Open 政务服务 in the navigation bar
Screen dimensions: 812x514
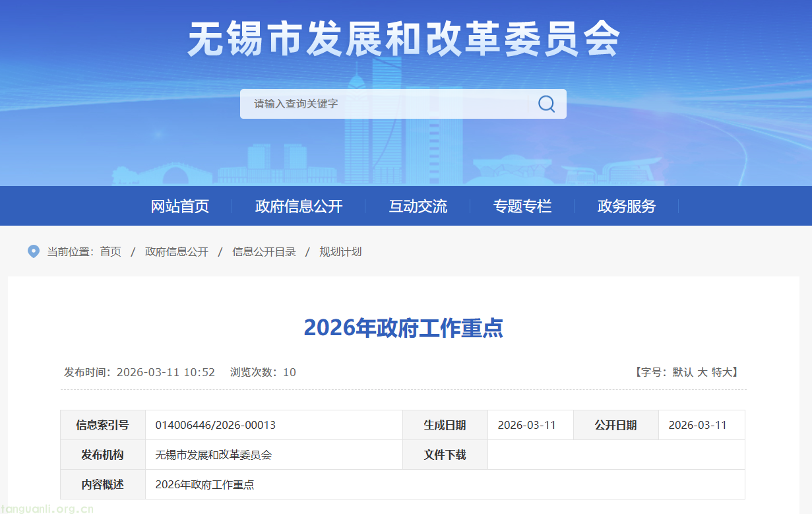pyautogui.click(x=627, y=207)
